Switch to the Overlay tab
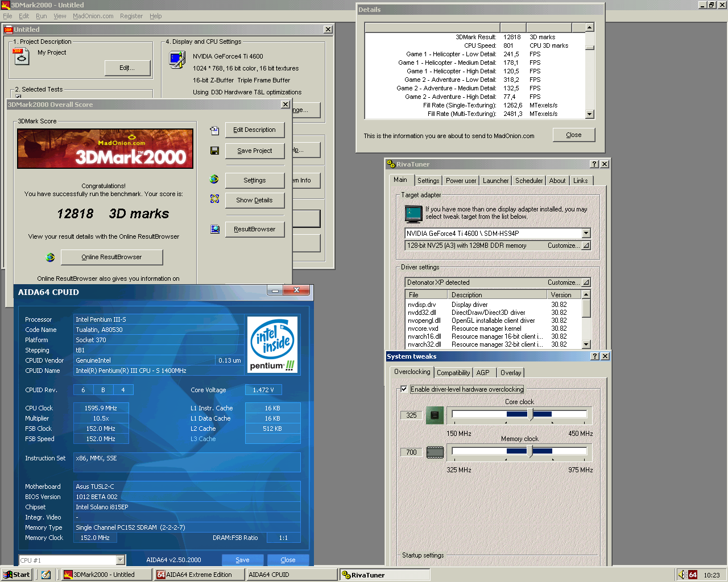 (511, 373)
